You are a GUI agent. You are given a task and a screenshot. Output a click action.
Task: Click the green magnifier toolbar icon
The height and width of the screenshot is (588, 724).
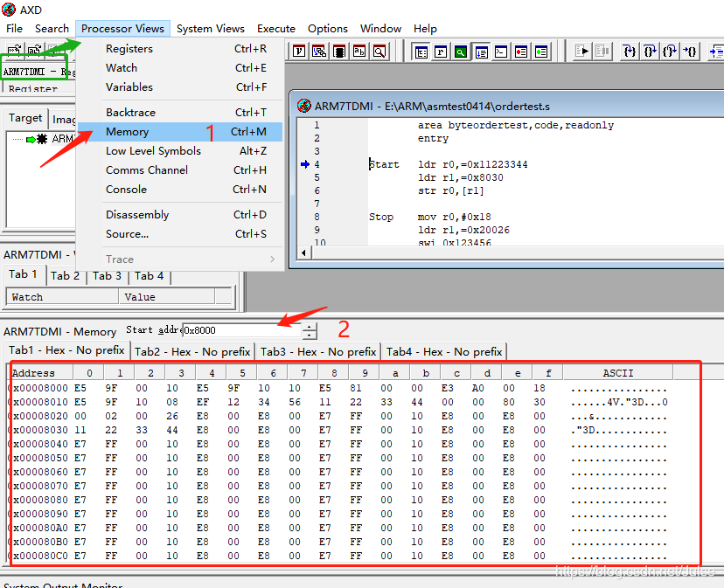461,52
